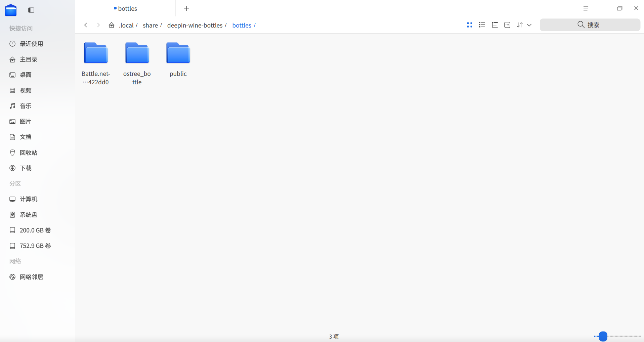Screen dimensions: 644x342
Task: Open a new tab with plus button
Action: 187,8
